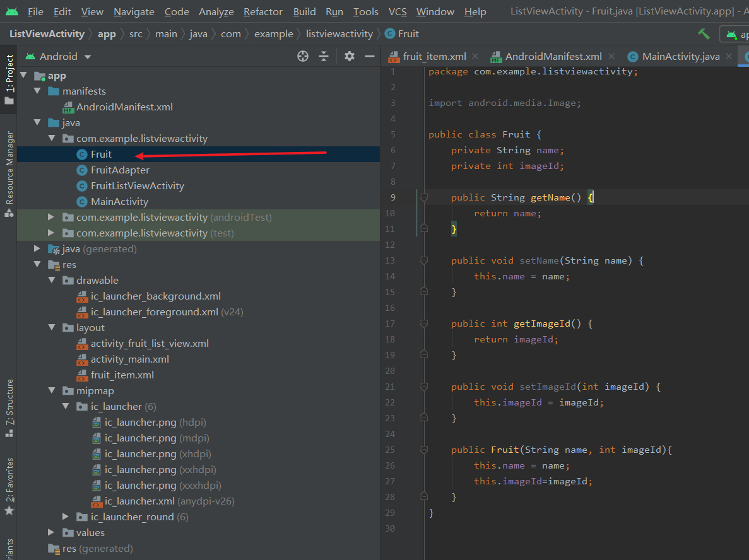Select ic_launcher.png (xxxhdpi) file

(163, 485)
